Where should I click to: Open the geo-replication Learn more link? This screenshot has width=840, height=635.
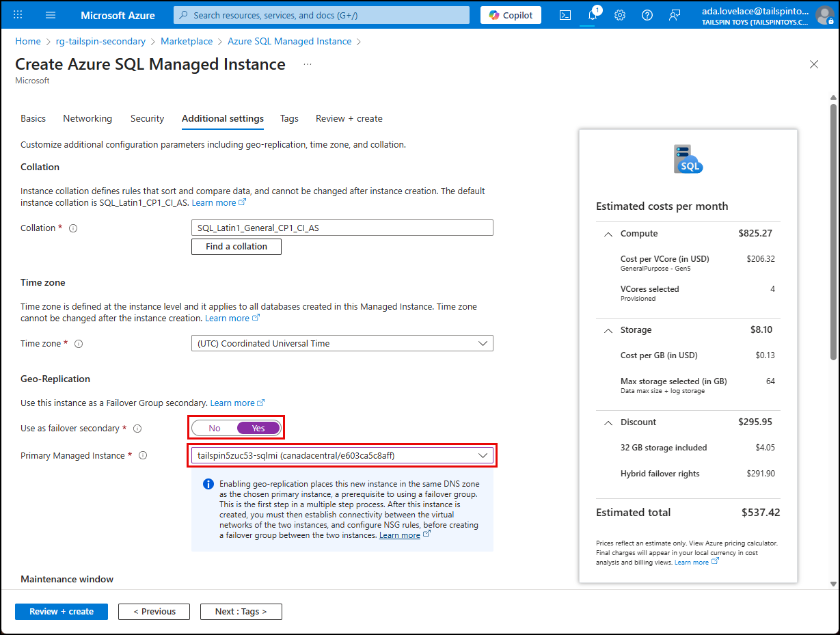tap(232, 403)
